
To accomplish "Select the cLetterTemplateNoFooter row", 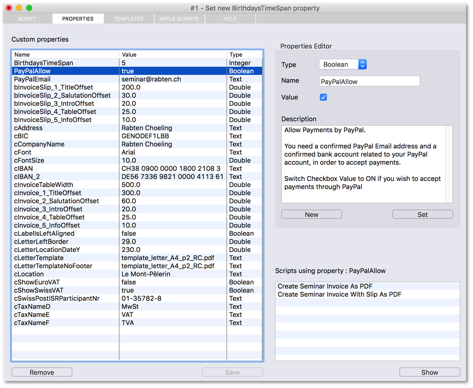I will [x=137, y=266].
